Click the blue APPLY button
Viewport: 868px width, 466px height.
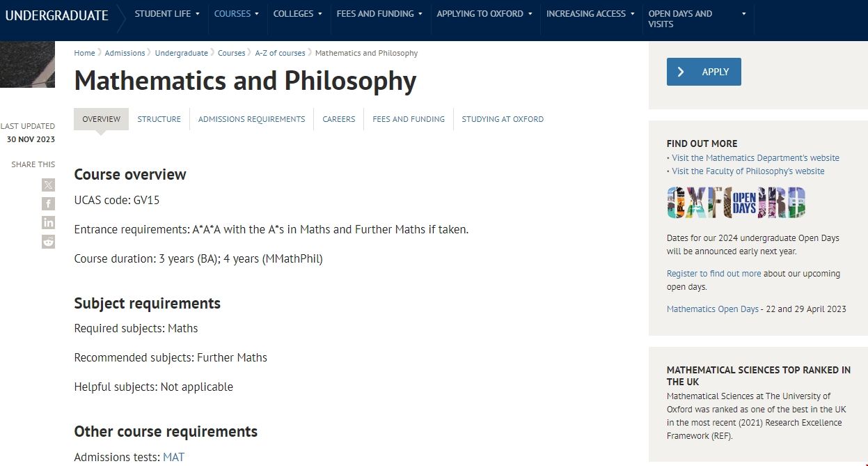[703, 71]
